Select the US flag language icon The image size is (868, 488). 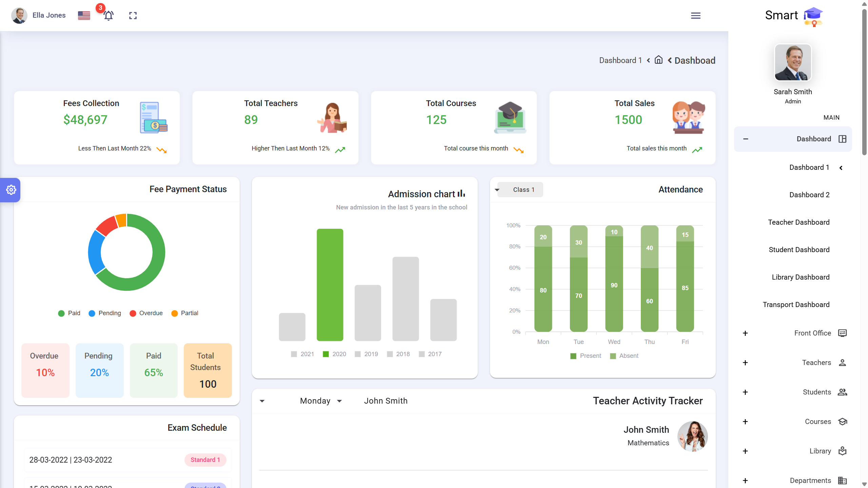pos(84,16)
